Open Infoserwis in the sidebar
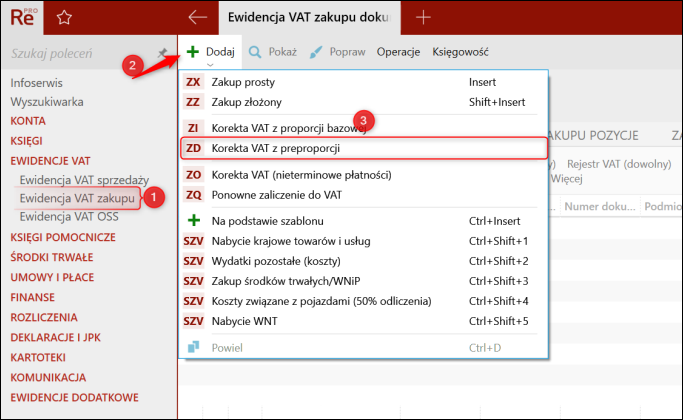 (37, 83)
